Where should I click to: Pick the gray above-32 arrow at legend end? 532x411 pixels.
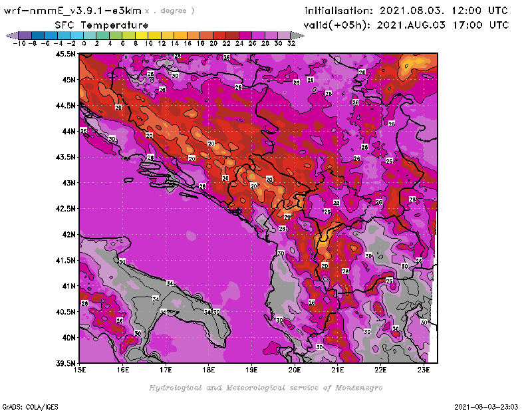(297, 35)
